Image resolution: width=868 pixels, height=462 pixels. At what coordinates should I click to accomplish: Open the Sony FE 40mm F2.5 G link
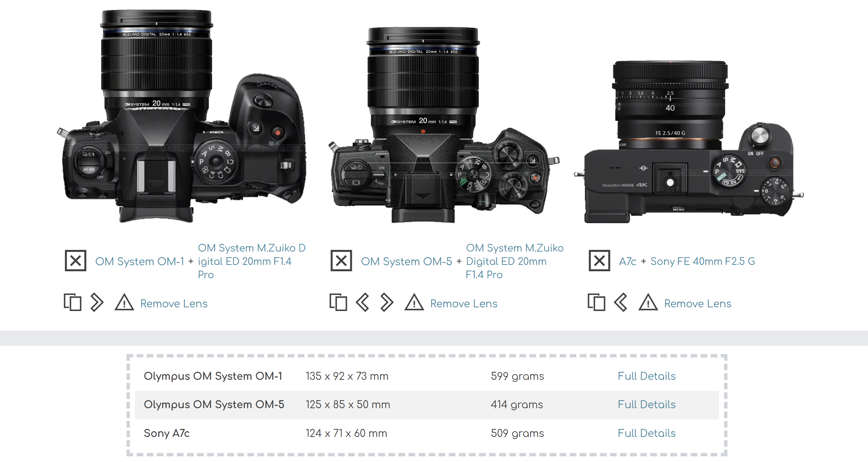[702, 261]
